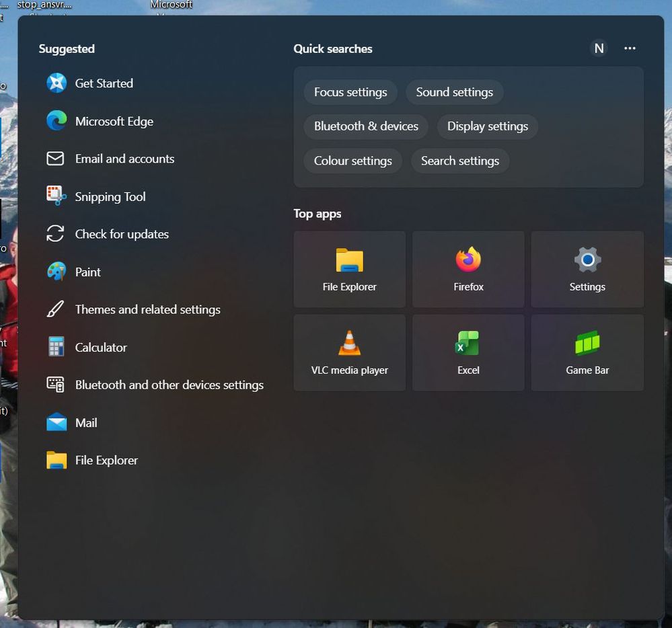Click the Snipping Tool label
This screenshot has height=628, width=672.
[110, 196]
